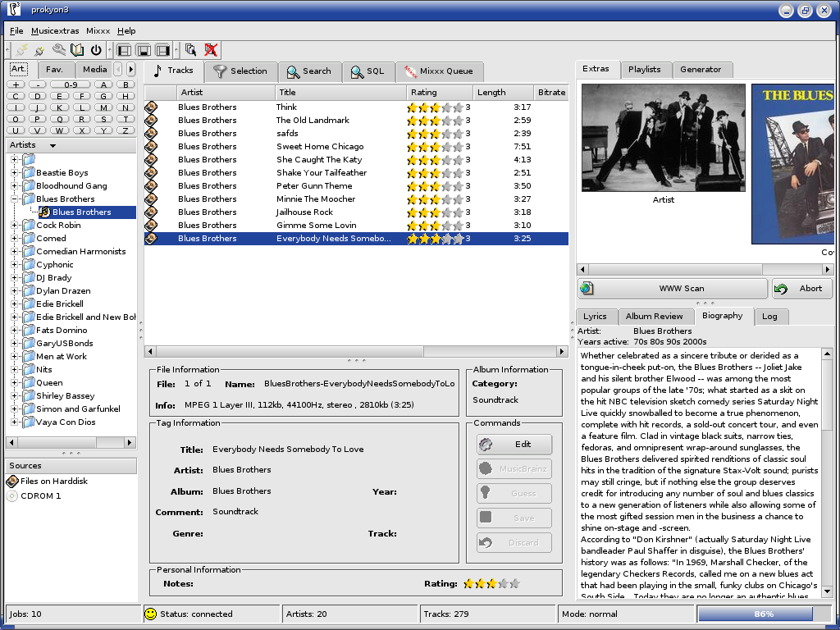Expand the Shirley Bassey tree node

[x=15, y=396]
